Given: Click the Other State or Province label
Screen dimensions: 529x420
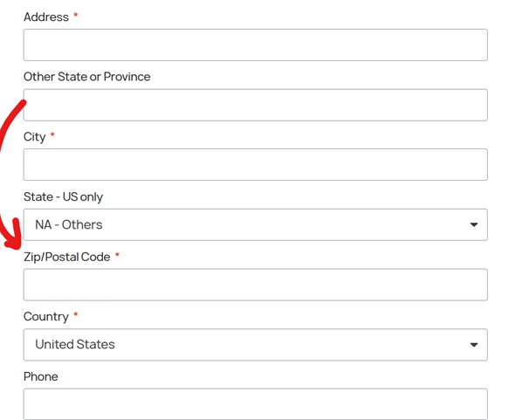Looking at the screenshot, I should (86, 77).
